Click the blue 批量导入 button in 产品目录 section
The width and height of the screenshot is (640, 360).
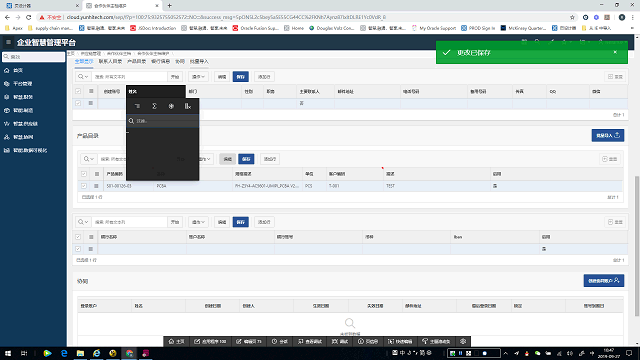[x=608, y=136]
